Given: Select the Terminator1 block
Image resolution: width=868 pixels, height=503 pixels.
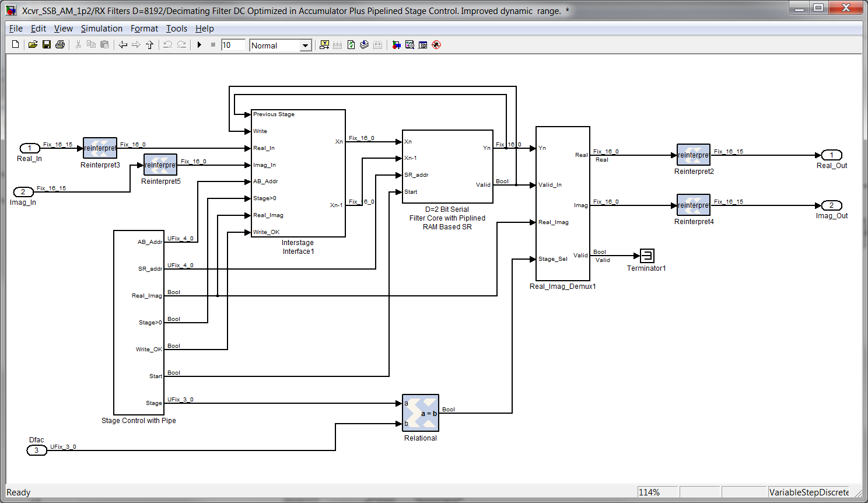Looking at the screenshot, I should coord(647,256).
